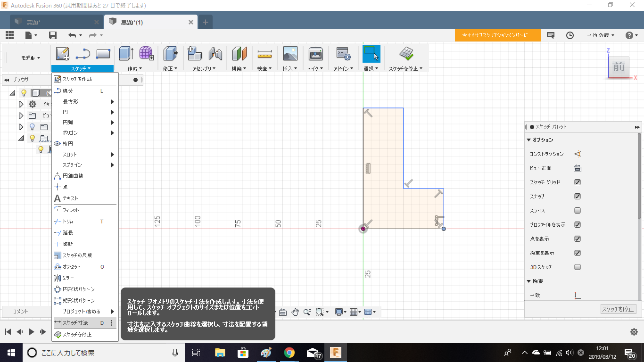Click the Zoom magnifier icon in navigation bar
644x362 pixels.
[307, 312]
